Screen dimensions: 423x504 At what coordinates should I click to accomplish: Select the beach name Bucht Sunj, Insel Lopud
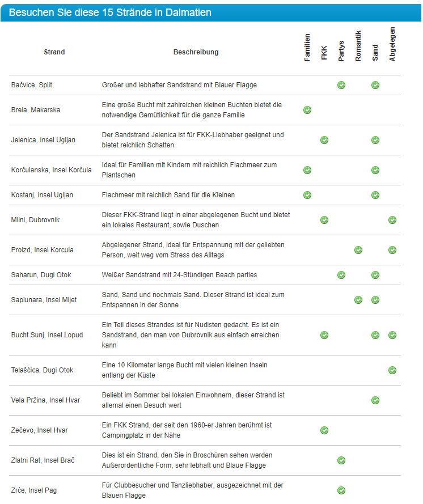tap(47, 335)
